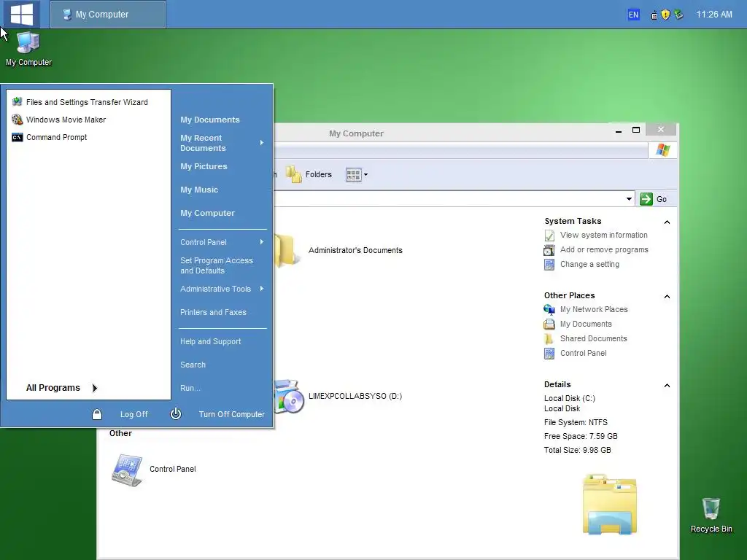The image size is (747, 560).
Task: Open the Views dropdown arrow
Action: click(366, 175)
